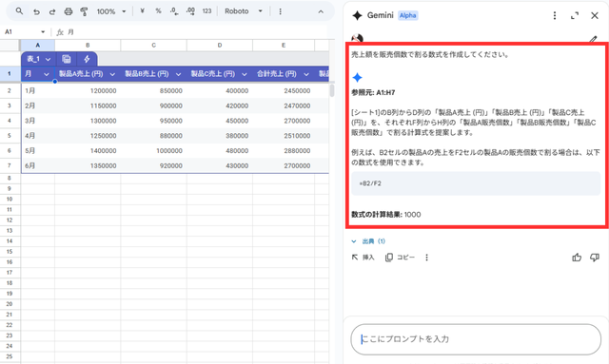Screen dimensions: 609x364
Task: Click the =B2/F2 formula code block
Action: [476, 183]
